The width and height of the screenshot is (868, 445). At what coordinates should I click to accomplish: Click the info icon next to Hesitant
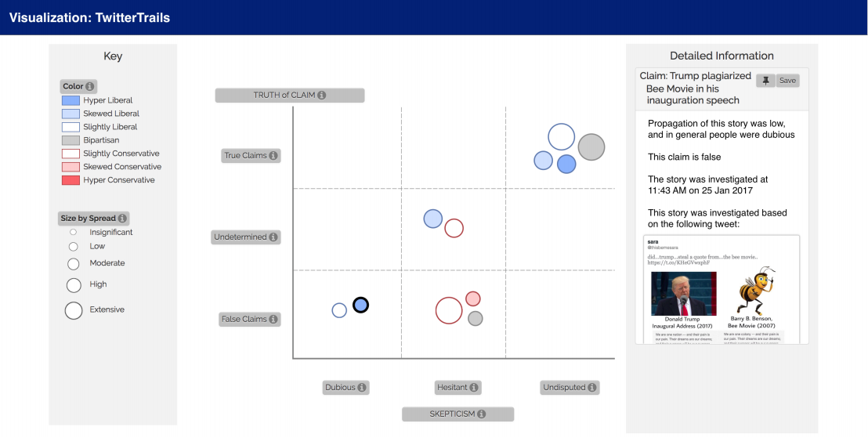pos(474,388)
